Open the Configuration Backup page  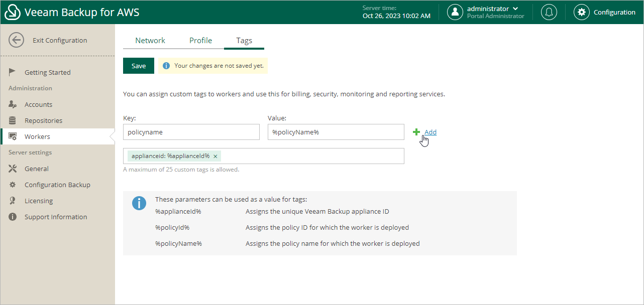[x=57, y=185]
